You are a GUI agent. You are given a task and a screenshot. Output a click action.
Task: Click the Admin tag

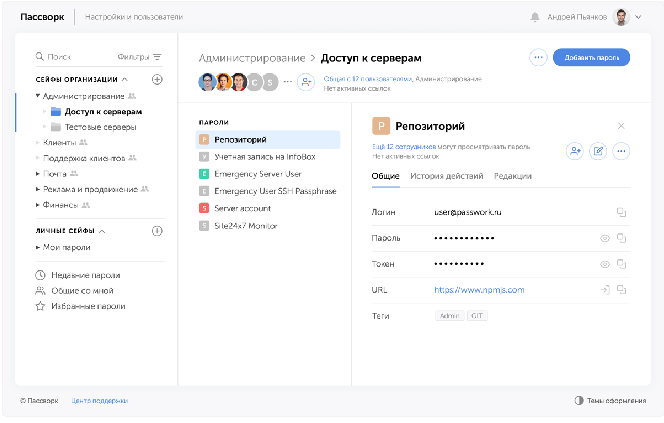(x=449, y=316)
